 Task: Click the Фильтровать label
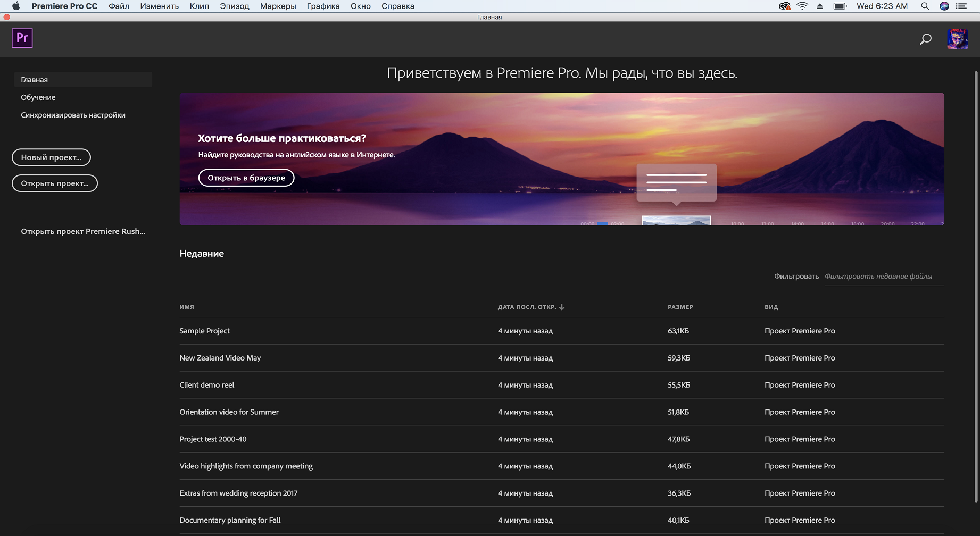796,277
